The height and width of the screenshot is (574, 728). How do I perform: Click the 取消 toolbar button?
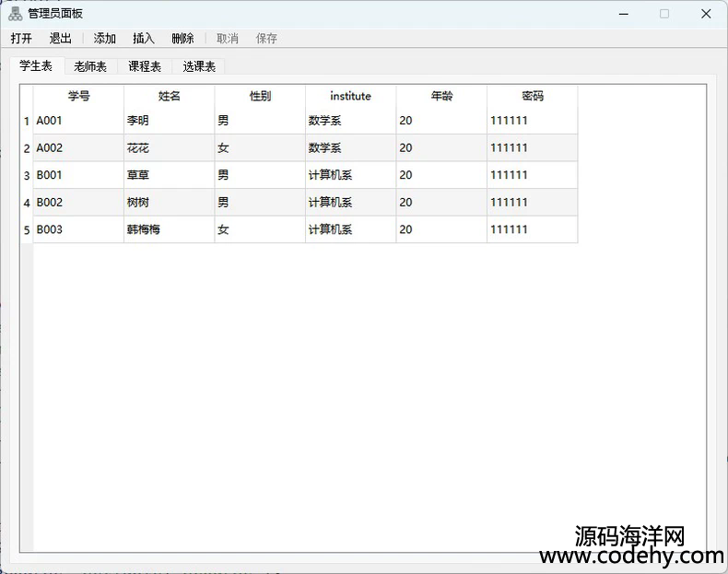tap(228, 39)
